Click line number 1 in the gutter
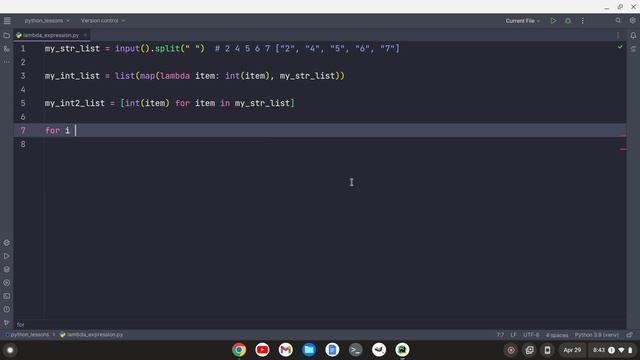The width and height of the screenshot is (640, 360). click(x=23, y=49)
